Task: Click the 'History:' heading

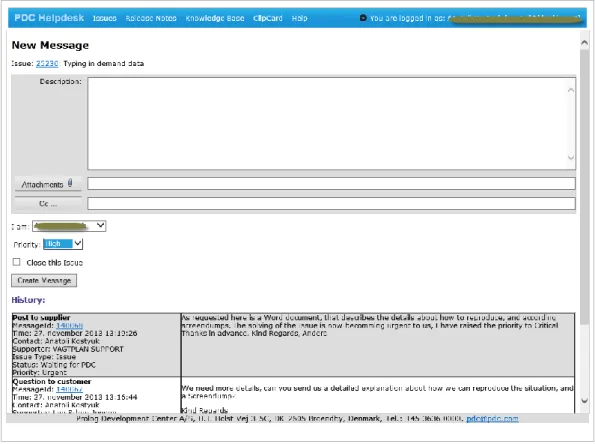Action: click(28, 300)
